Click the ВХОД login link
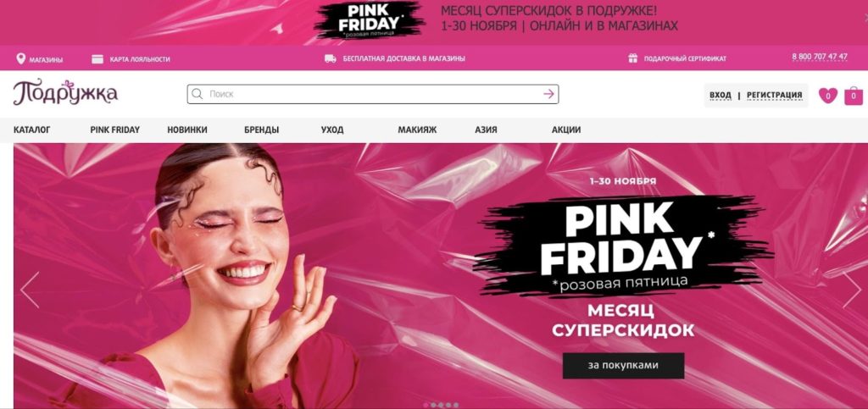 click(721, 95)
